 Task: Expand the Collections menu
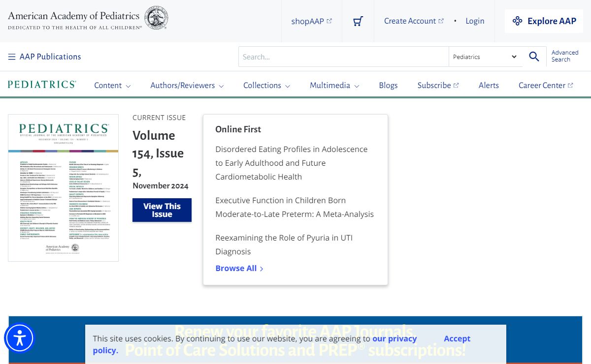[x=266, y=85]
